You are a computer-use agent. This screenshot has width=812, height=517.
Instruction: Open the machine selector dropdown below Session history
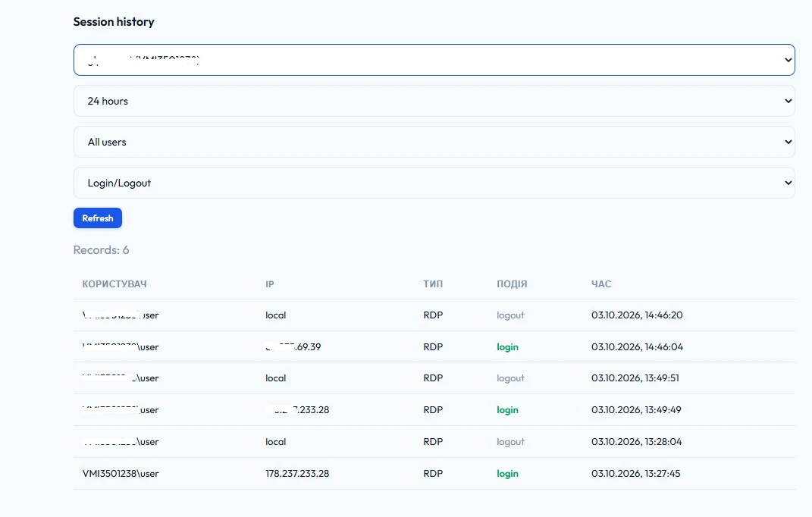[x=434, y=60]
